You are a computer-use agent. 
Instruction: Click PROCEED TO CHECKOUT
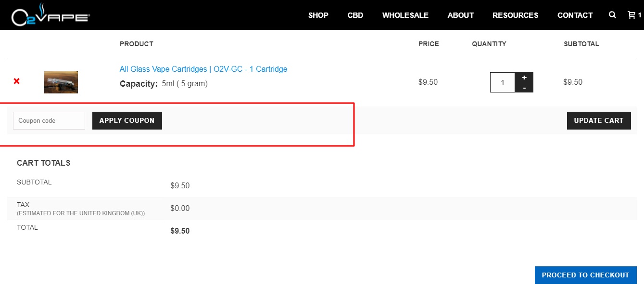point(586,275)
